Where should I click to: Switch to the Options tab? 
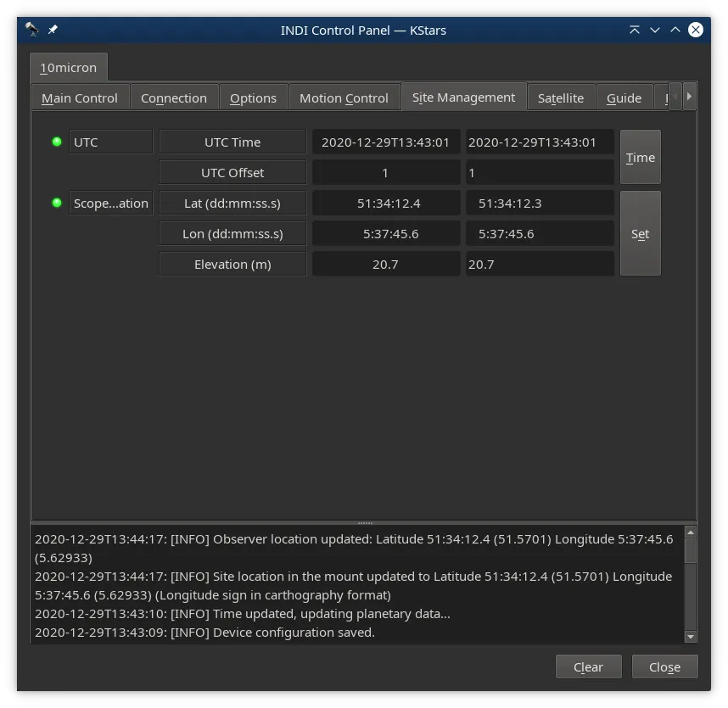tap(254, 98)
